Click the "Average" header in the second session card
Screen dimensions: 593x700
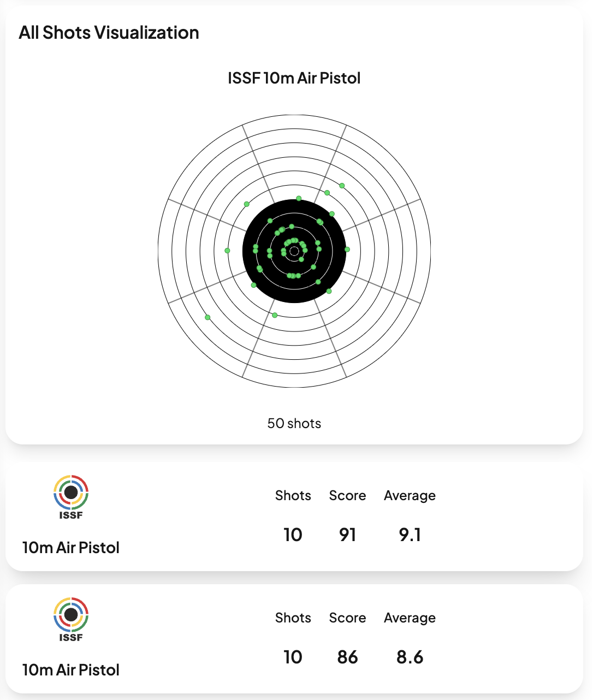[x=410, y=618]
